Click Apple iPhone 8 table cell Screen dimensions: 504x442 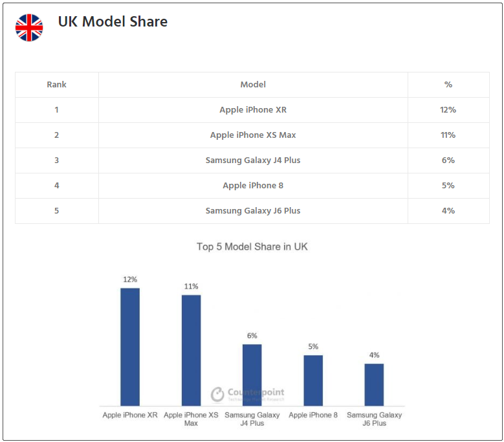pyautogui.click(x=253, y=186)
